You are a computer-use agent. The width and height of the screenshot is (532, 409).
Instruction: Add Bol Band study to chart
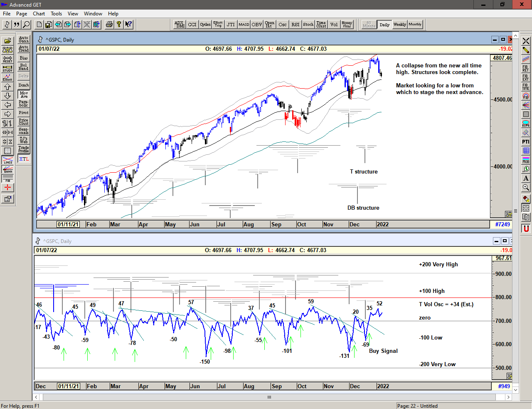point(24,67)
